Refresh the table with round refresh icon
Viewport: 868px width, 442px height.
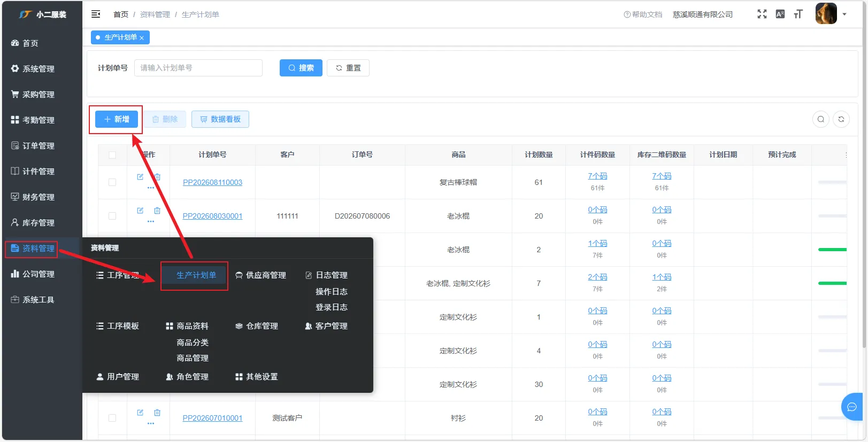point(841,119)
